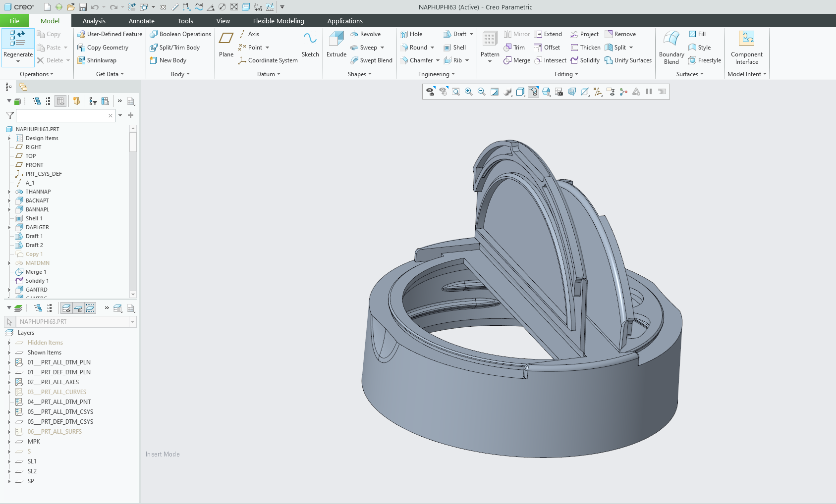Viewport: 836px width, 504px height.
Task: Expand the Hidden Items layer node
Action: pyautogui.click(x=9, y=343)
